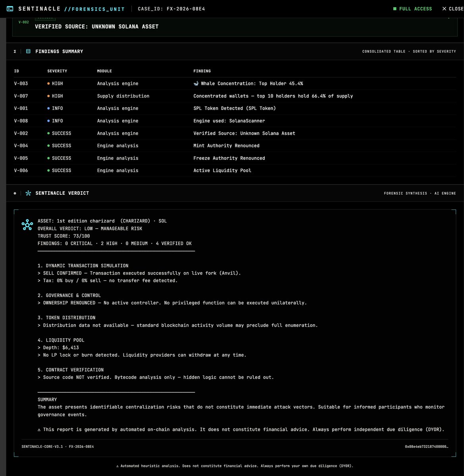Click 'SPL Token Detected (SPL Token)' finding
Screen dimensions: 464x476
[235, 108]
